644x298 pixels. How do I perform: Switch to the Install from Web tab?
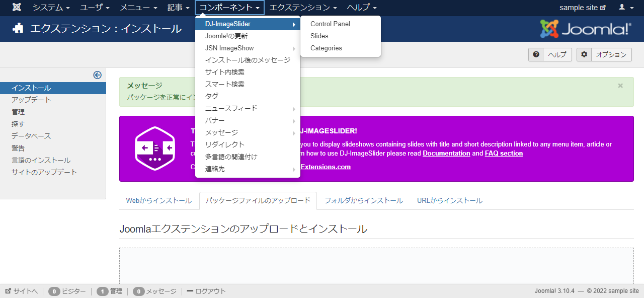[158, 200]
